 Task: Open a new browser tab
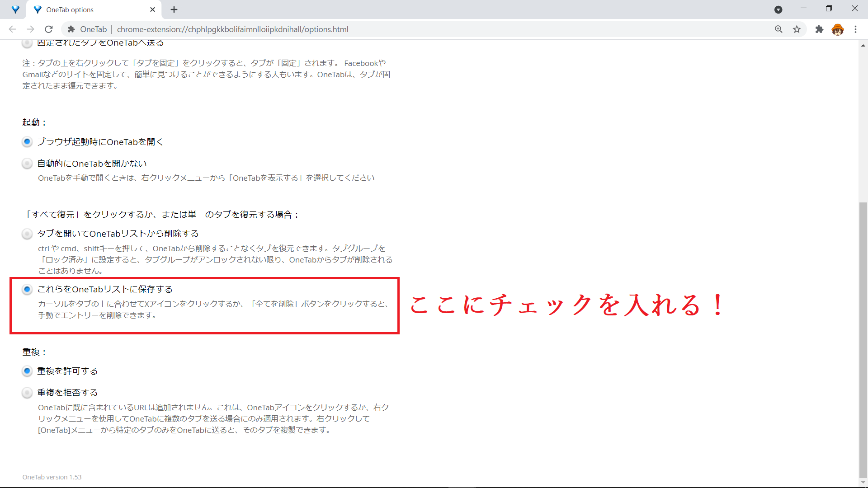(x=174, y=9)
